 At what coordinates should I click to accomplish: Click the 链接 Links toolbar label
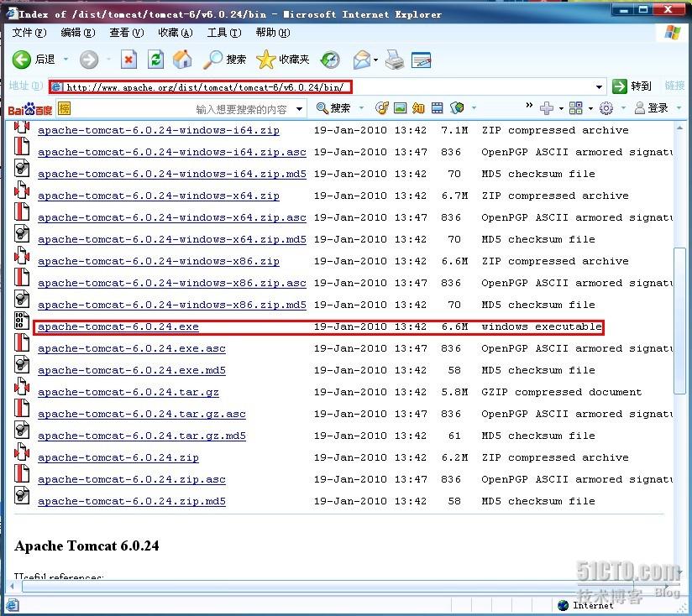point(674,86)
